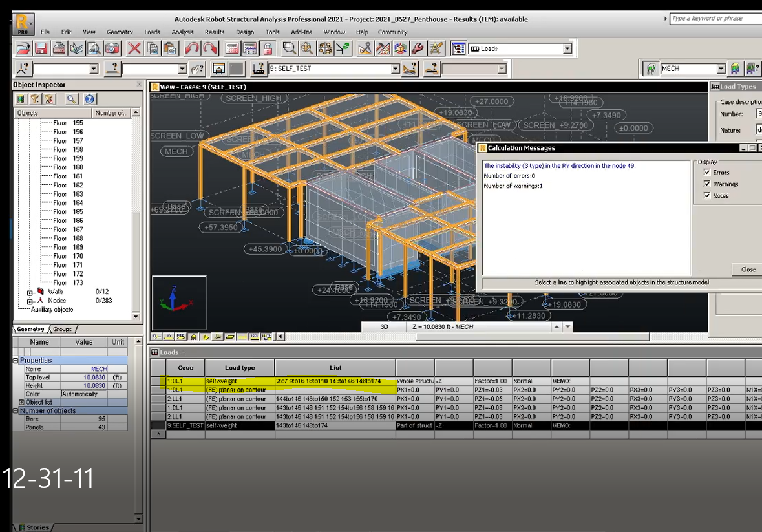Image resolution: width=762 pixels, height=532 pixels.
Task: Activate the screen capture camera icon
Action: click(x=112, y=48)
